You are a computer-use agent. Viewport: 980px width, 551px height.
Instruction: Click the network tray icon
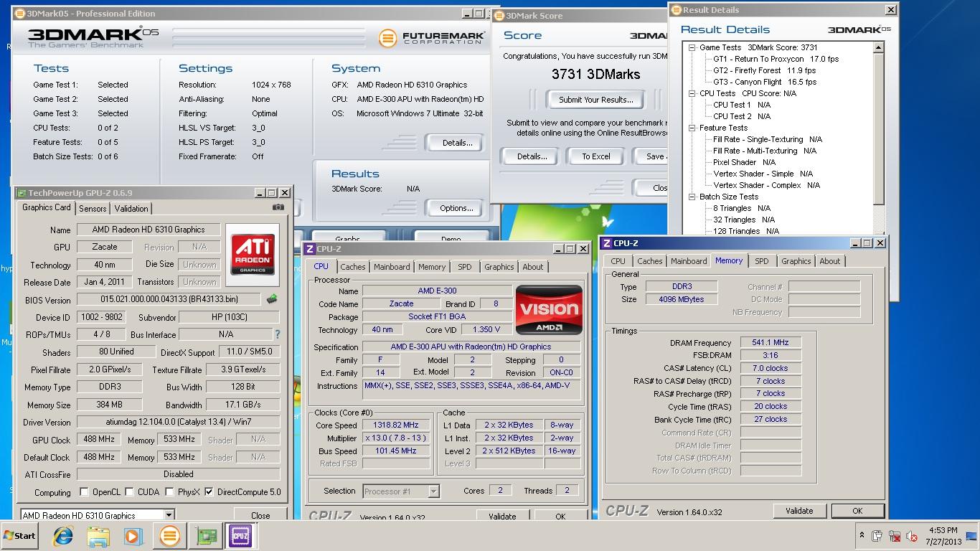click(895, 536)
